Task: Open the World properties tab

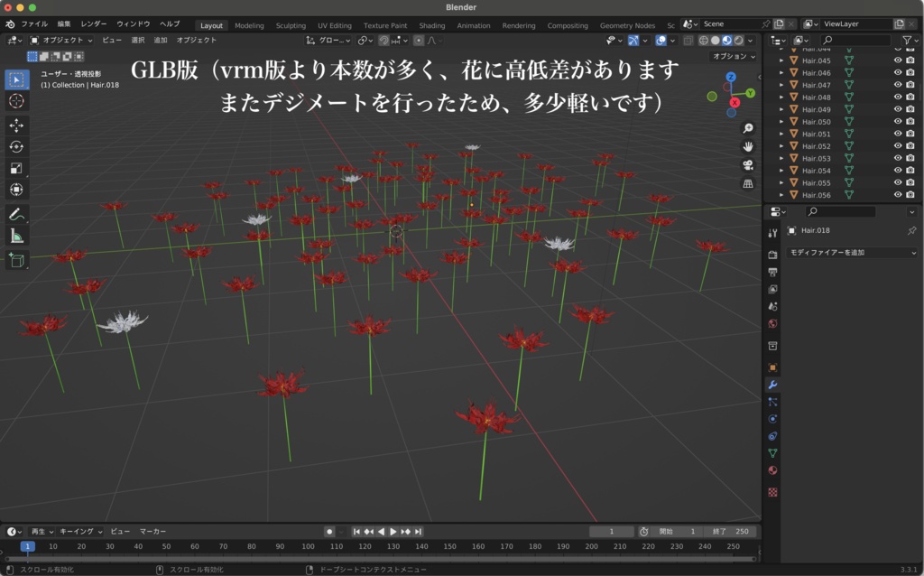Action: [772, 323]
